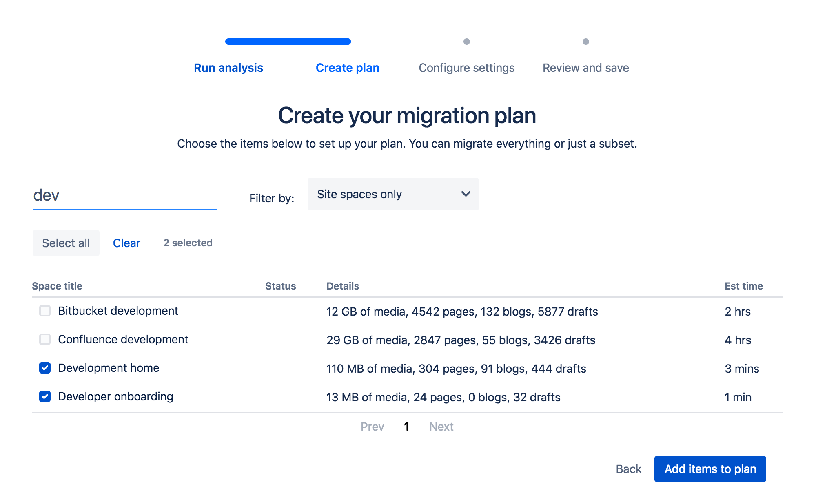Click Add items to plan
The height and width of the screenshot is (504, 816).
(x=710, y=469)
